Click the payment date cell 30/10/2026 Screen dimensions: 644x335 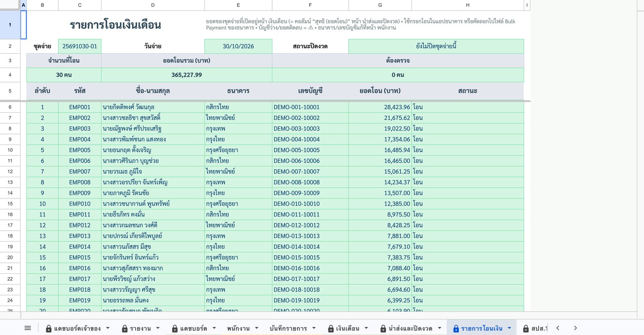click(238, 46)
